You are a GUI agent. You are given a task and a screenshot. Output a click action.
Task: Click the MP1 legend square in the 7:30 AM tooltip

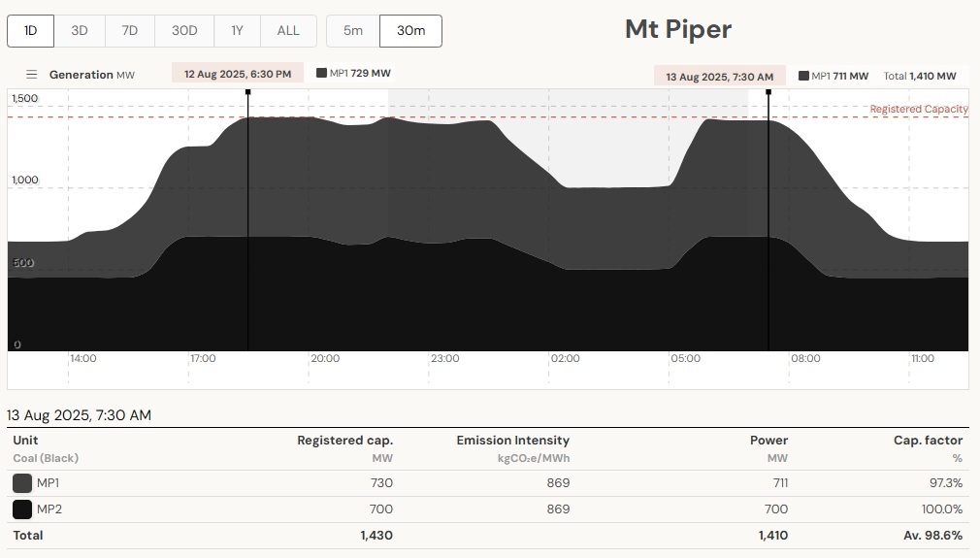click(x=803, y=76)
